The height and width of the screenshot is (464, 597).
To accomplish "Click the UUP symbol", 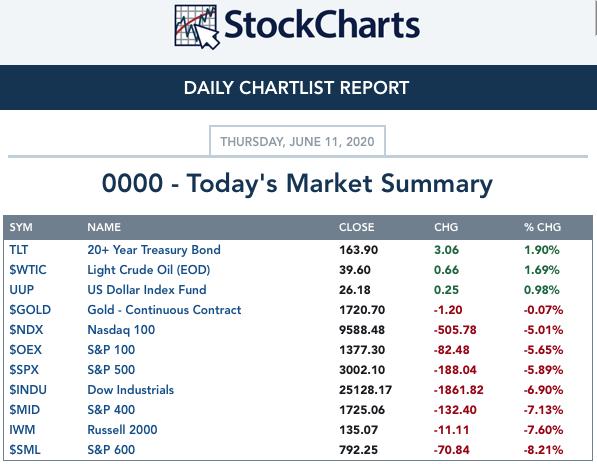I will point(21,290).
